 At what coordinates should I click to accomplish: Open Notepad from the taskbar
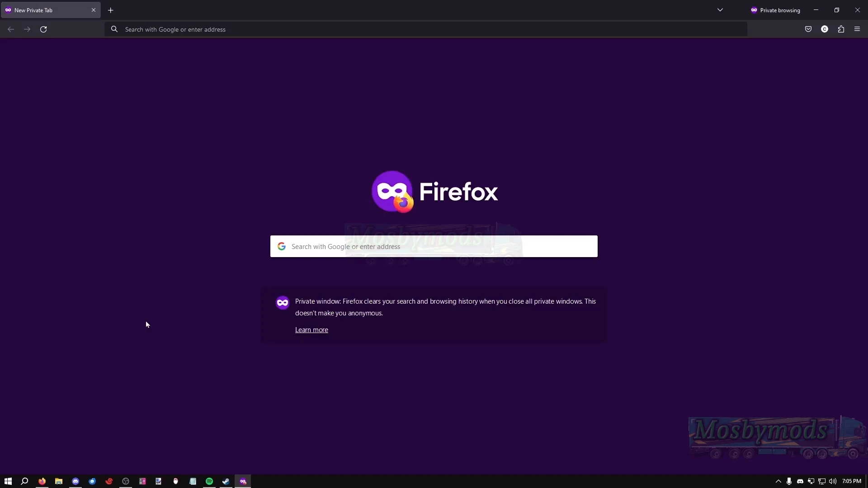click(x=193, y=481)
